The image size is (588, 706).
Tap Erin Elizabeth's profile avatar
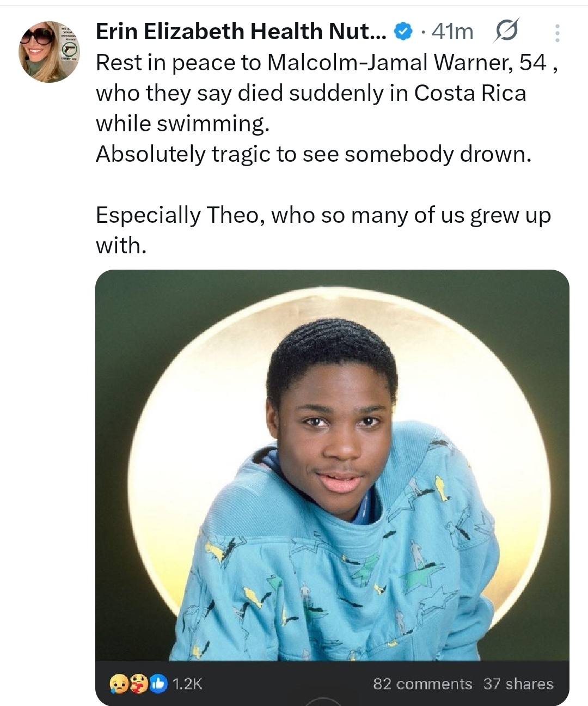50,52
